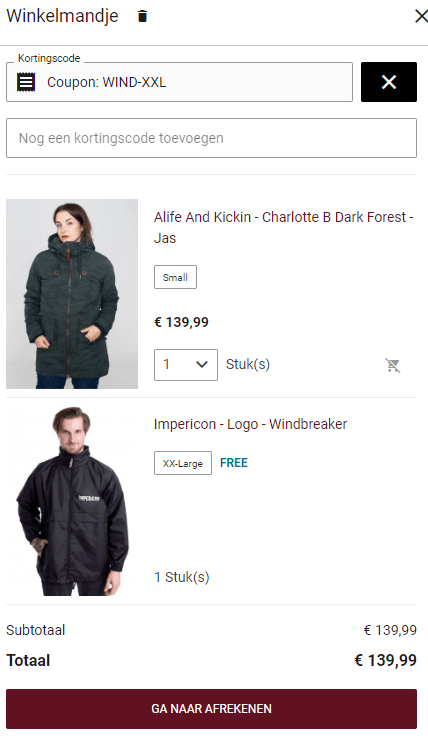This screenshot has width=428, height=739.
Task: Click the coupon ticket icon beside WIND-XXL
Action: coord(26,82)
